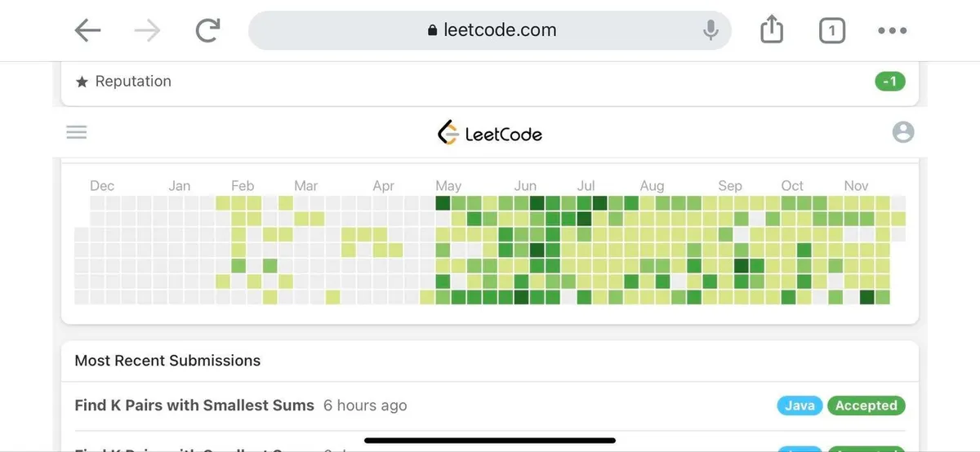Screen dimensions: 980x452
Task: Tap the leetcode.com address bar
Action: coord(490,31)
